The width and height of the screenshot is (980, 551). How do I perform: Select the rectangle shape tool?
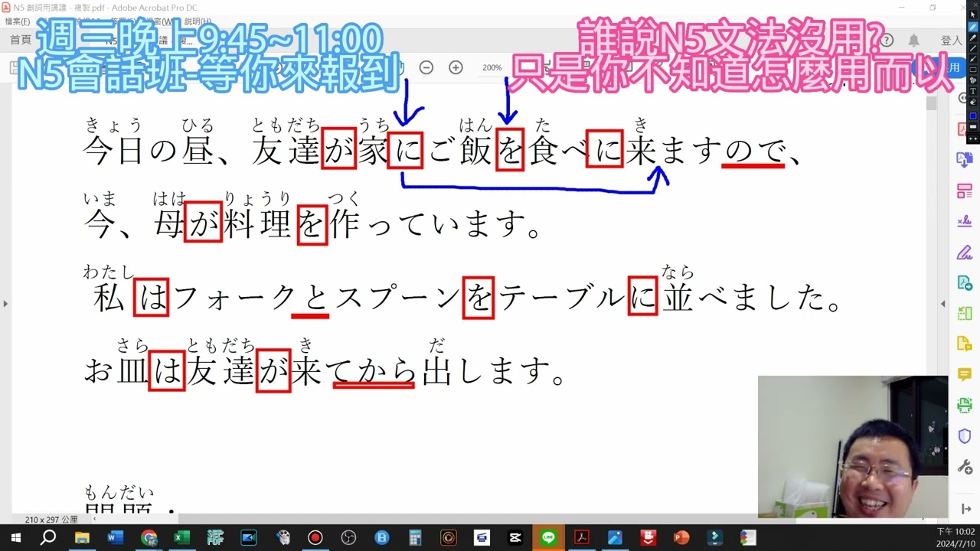(x=973, y=70)
